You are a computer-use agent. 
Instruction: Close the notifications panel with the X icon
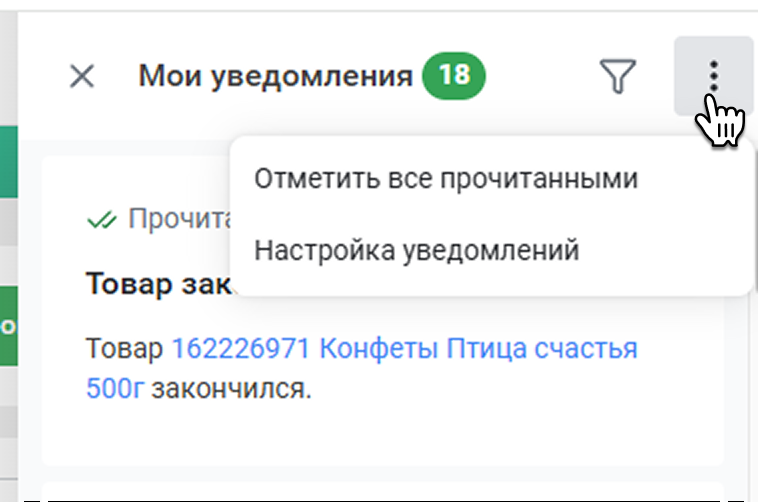[82, 76]
